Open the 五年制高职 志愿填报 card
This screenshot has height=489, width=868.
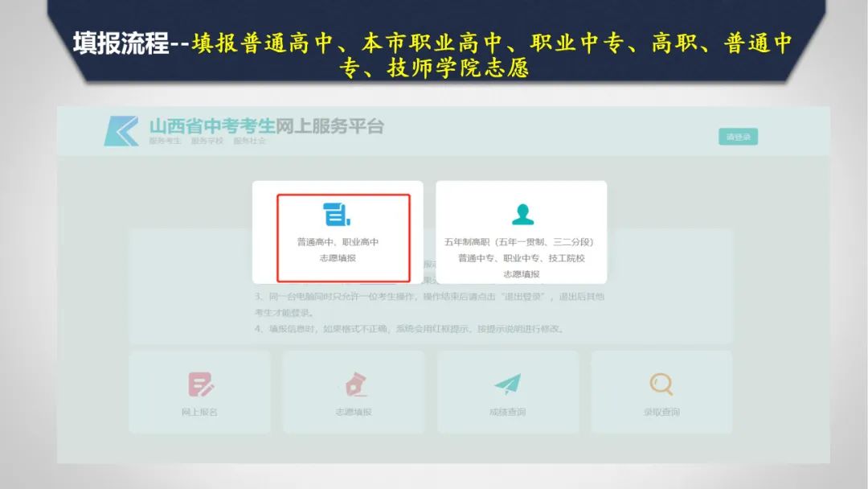(x=521, y=232)
